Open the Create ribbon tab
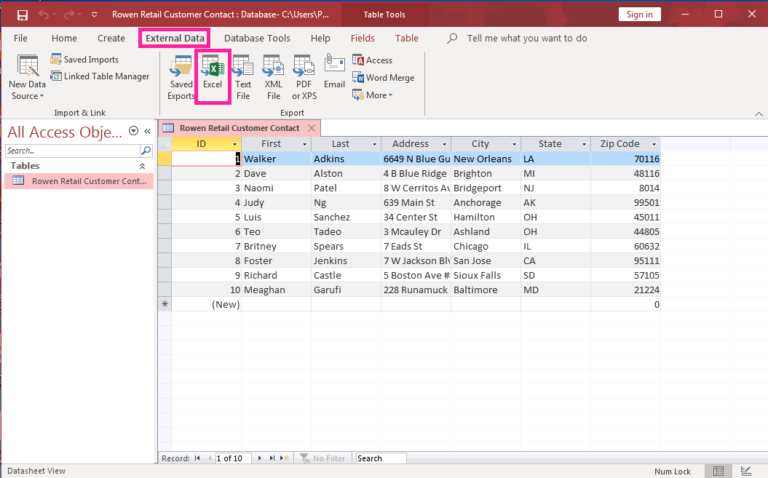This screenshot has width=768, height=478. pos(111,38)
